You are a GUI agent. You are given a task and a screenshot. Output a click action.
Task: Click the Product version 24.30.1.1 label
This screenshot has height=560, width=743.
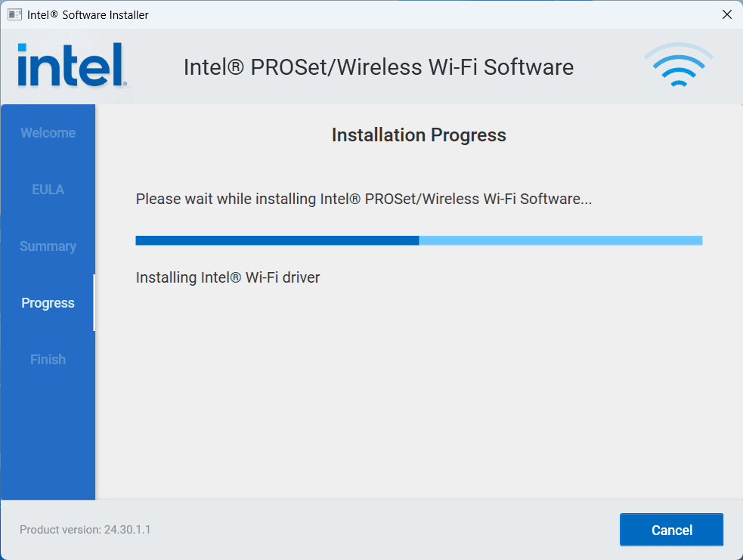tap(85, 530)
